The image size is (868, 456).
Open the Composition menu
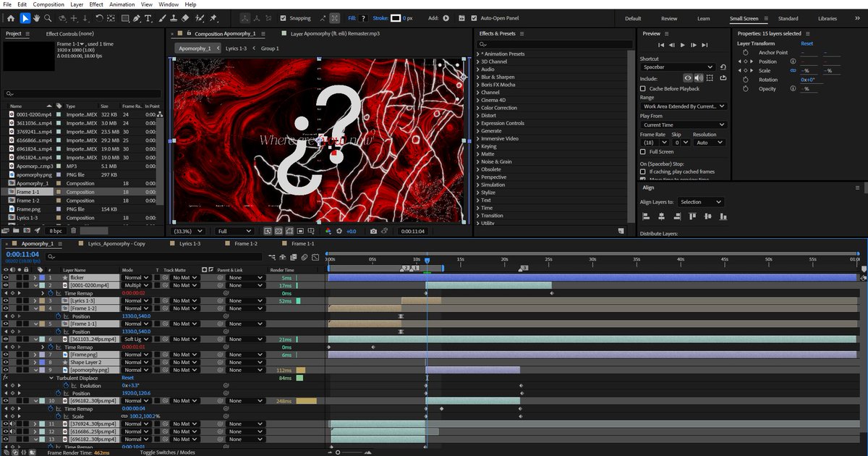click(48, 4)
